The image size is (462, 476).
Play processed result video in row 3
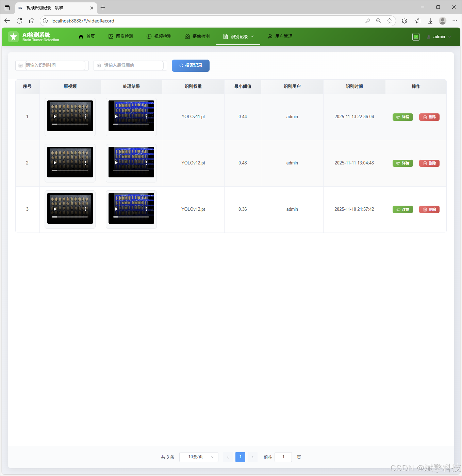116,209
